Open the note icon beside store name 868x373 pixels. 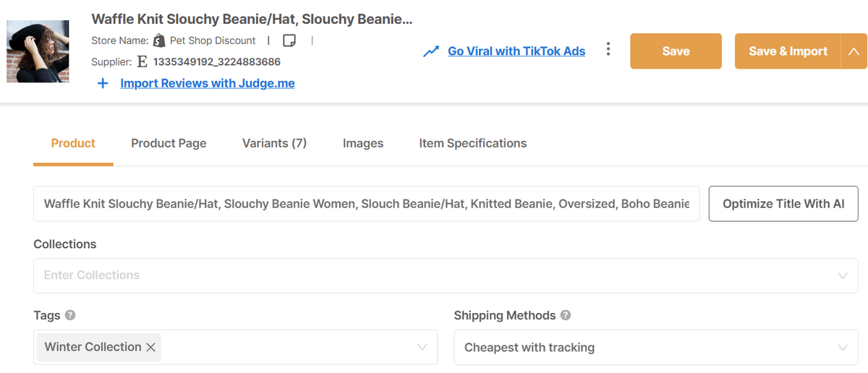290,40
